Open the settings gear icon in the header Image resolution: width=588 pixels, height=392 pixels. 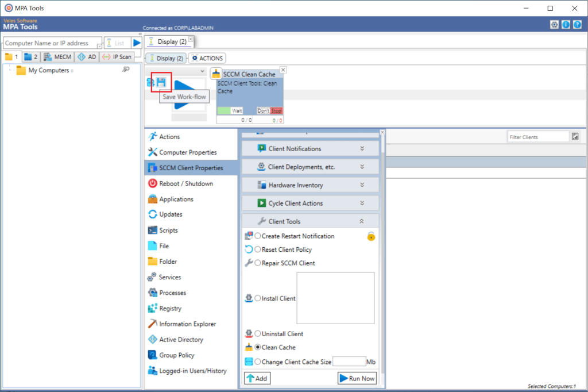click(x=554, y=25)
